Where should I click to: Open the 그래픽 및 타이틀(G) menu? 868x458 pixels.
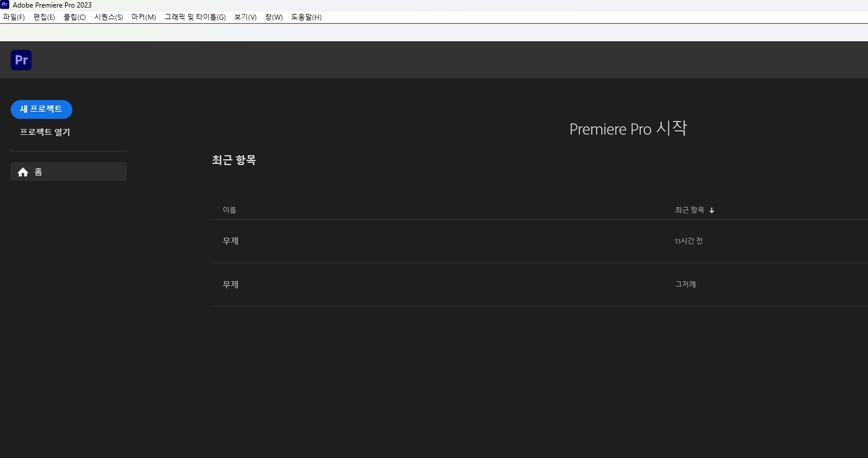pos(195,17)
